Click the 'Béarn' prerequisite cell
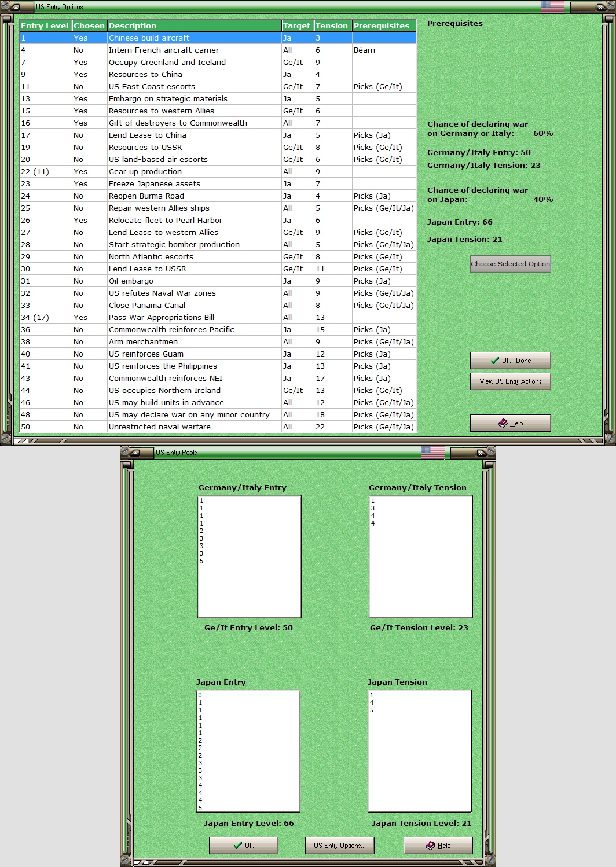 [384, 50]
